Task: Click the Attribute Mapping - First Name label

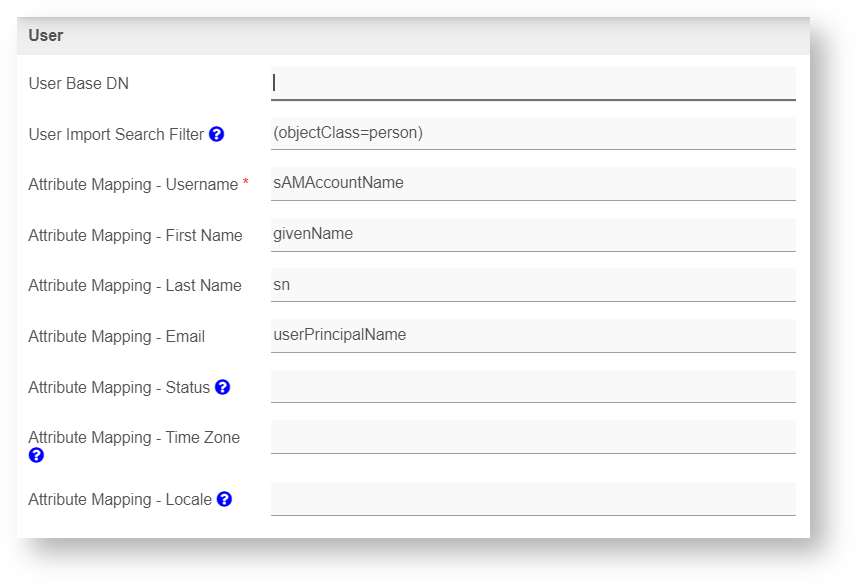Action: tap(135, 236)
